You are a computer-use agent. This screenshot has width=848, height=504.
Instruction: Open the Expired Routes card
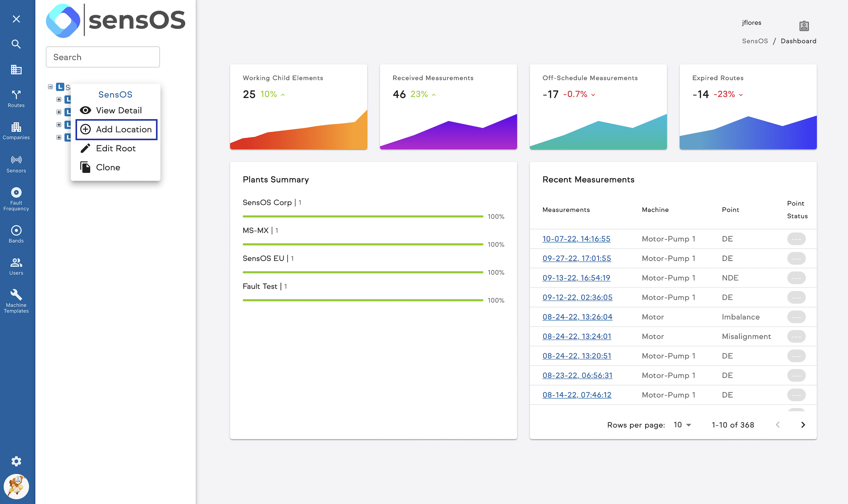tap(748, 107)
